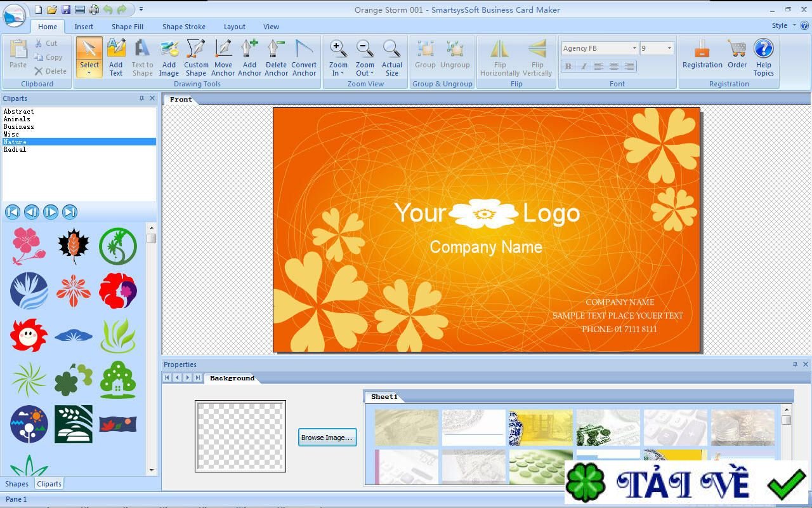
Task: Choose the Move Anchor tool
Action: coord(223,56)
